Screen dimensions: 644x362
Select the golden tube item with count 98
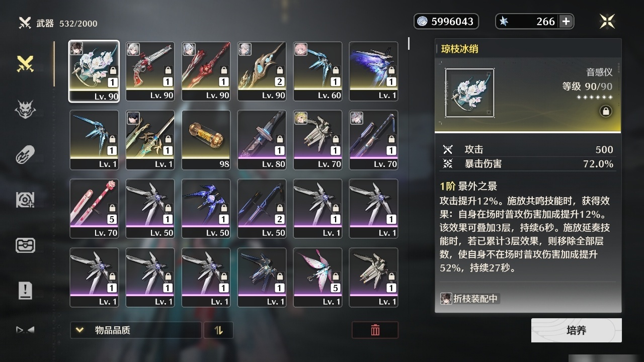206,140
